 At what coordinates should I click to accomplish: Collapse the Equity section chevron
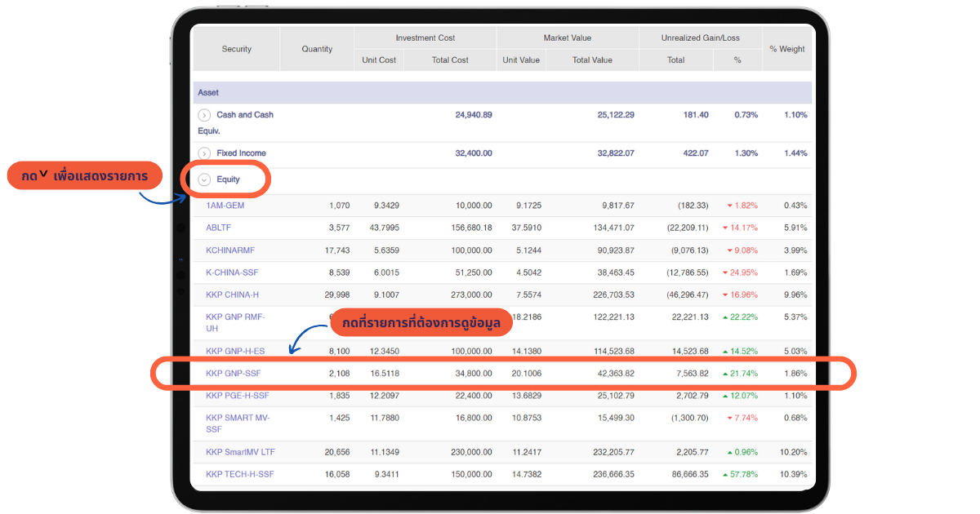tap(204, 179)
